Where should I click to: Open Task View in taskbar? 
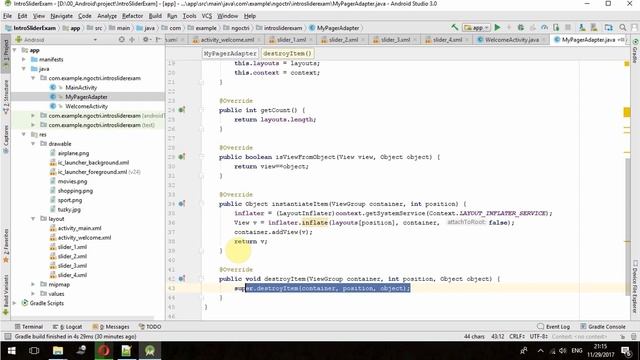tap(34, 351)
